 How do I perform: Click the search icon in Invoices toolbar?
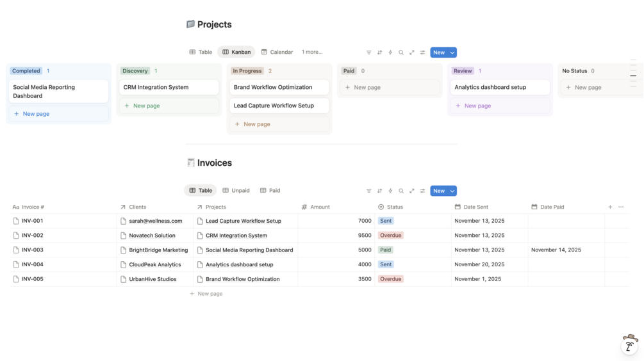401,191
